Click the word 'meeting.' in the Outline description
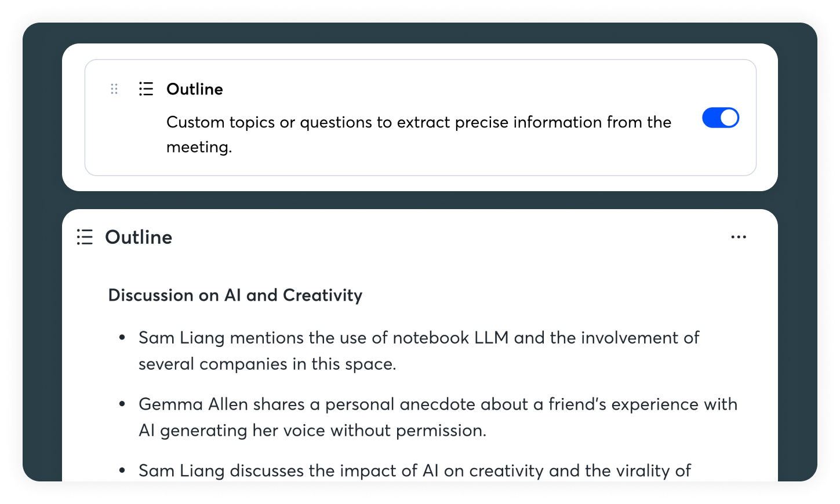The width and height of the screenshot is (840, 504). (199, 147)
